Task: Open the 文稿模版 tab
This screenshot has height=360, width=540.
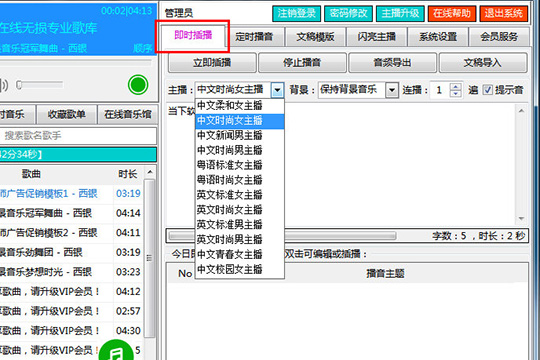Action: [x=315, y=37]
